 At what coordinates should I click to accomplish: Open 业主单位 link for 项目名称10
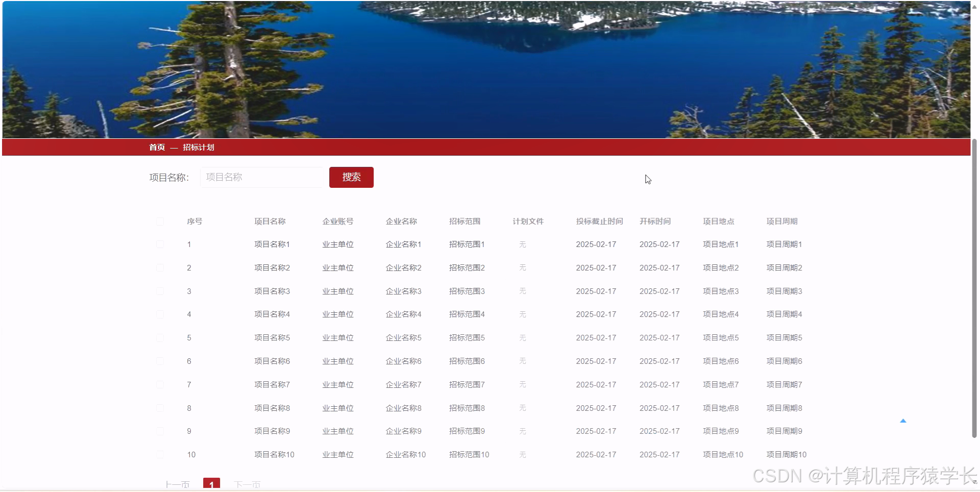click(337, 454)
